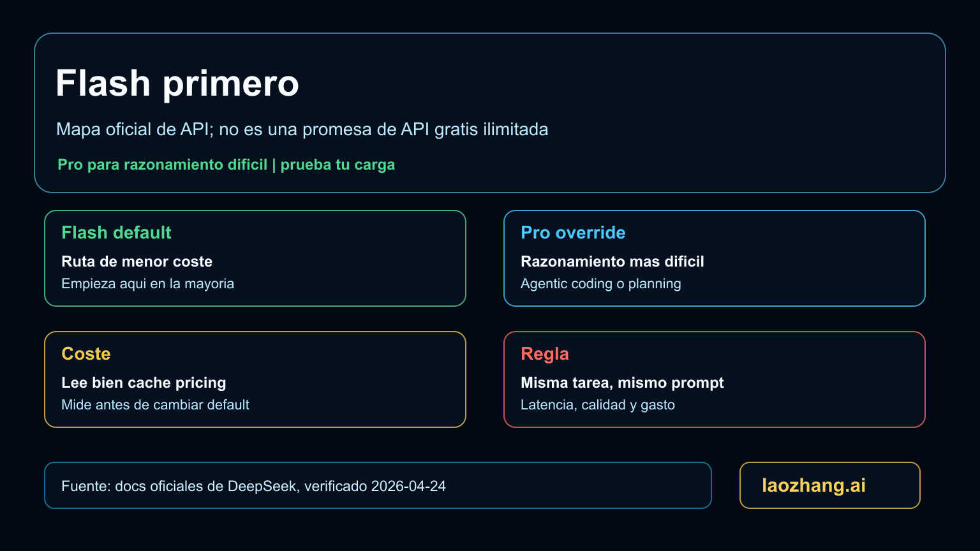The width and height of the screenshot is (980, 551).
Task: Select the Ruta de menor coste label
Action: click(137, 261)
